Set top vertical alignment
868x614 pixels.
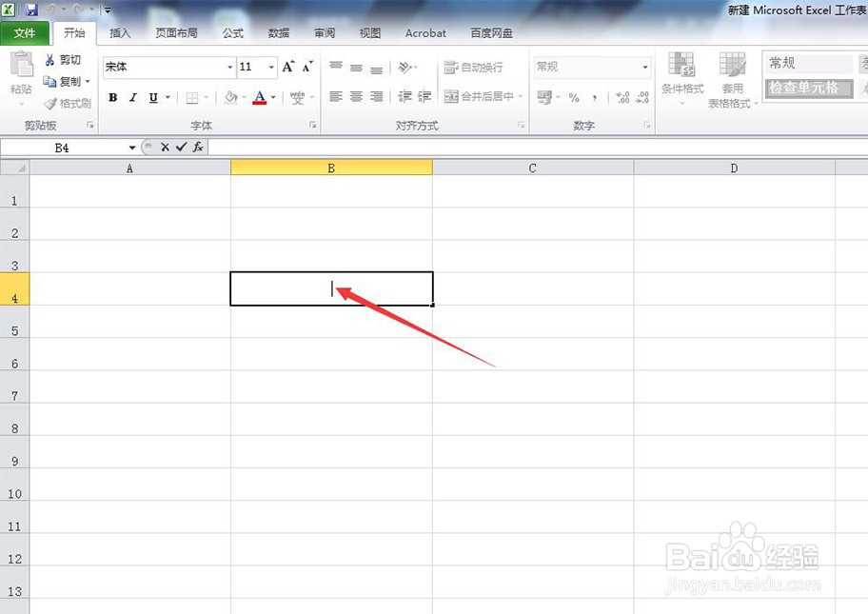click(x=335, y=67)
